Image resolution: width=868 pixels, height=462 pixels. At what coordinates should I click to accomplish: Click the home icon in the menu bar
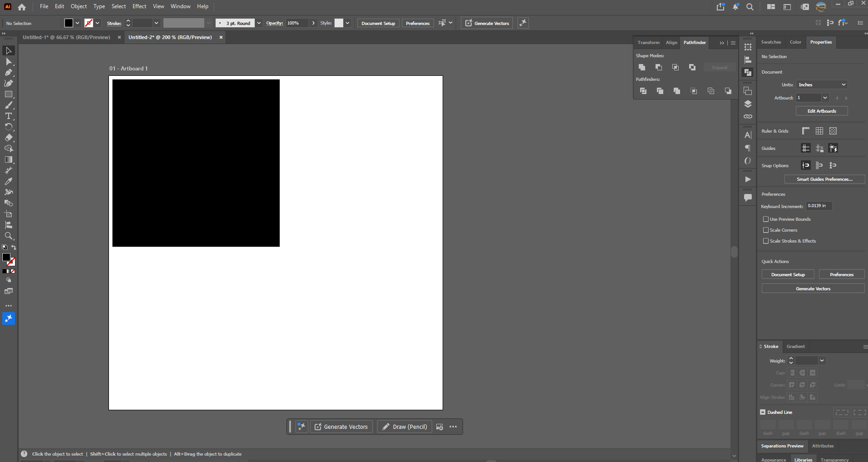(22, 7)
